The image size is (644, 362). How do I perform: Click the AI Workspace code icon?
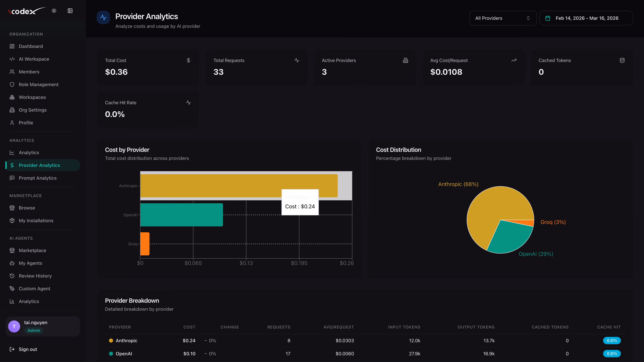pos(12,59)
